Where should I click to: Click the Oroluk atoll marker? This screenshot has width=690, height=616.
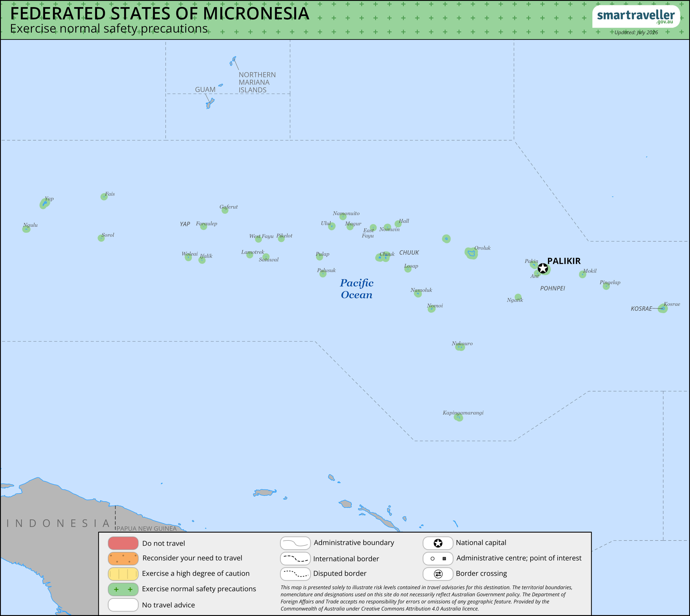[471, 253]
